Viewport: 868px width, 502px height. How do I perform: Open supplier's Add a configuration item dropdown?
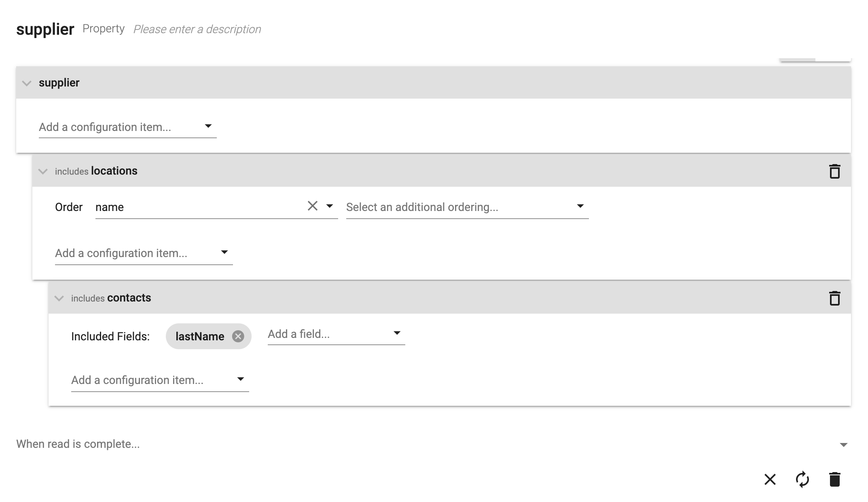tap(127, 127)
